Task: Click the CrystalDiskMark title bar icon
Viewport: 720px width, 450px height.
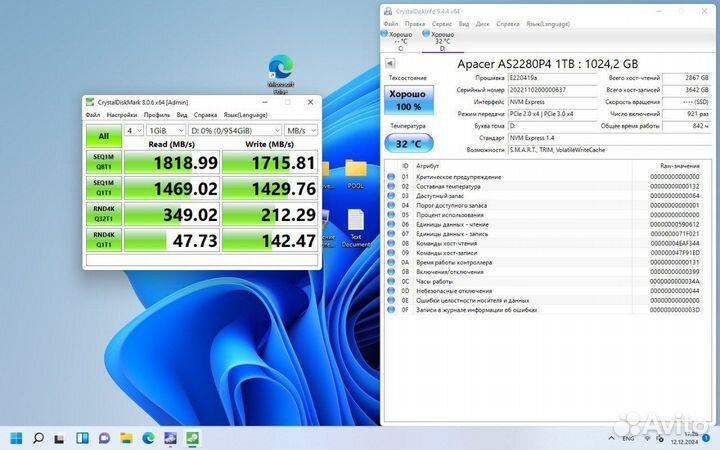Action: (x=90, y=102)
